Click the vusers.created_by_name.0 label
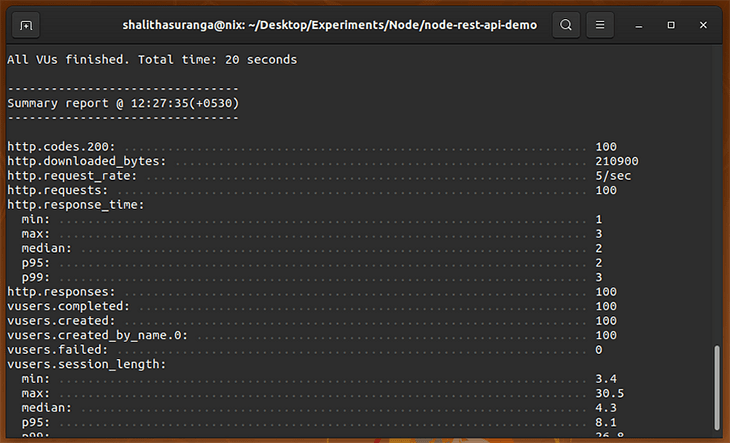 coord(97,335)
